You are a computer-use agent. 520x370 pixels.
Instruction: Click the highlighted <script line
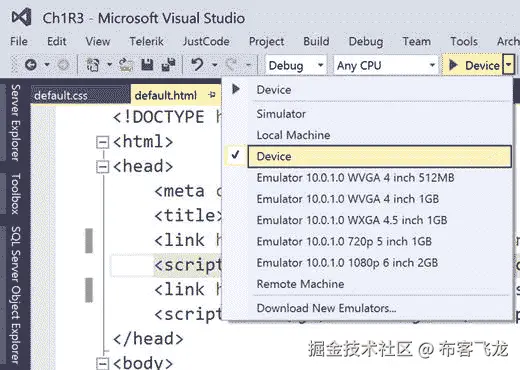click(x=187, y=265)
